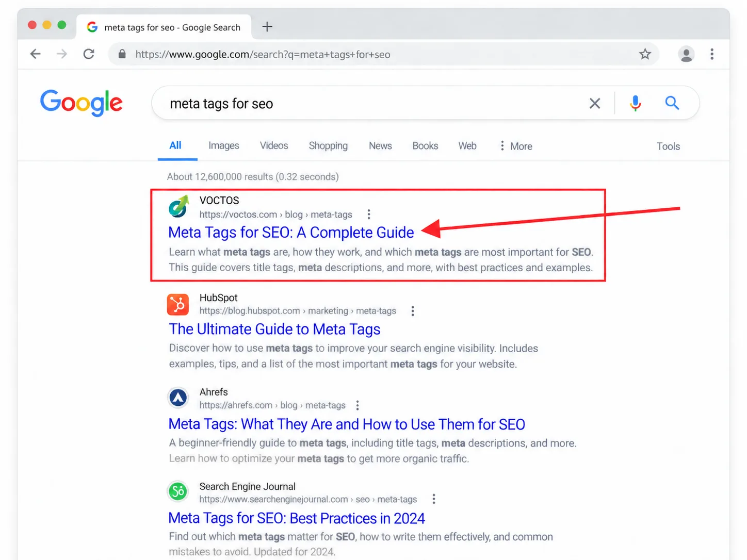Screen dimensions: 747x560
Task: Click the HubSpot site name text
Action: click(x=218, y=298)
